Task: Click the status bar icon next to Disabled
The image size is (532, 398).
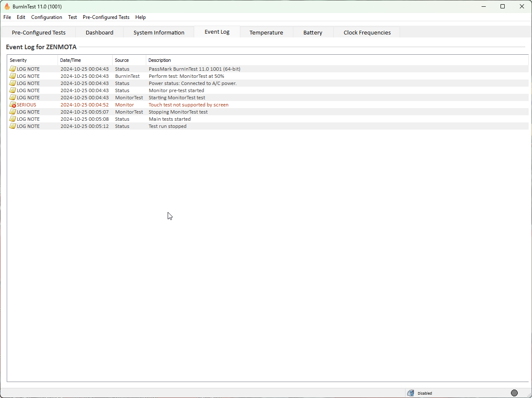Action: click(x=411, y=393)
